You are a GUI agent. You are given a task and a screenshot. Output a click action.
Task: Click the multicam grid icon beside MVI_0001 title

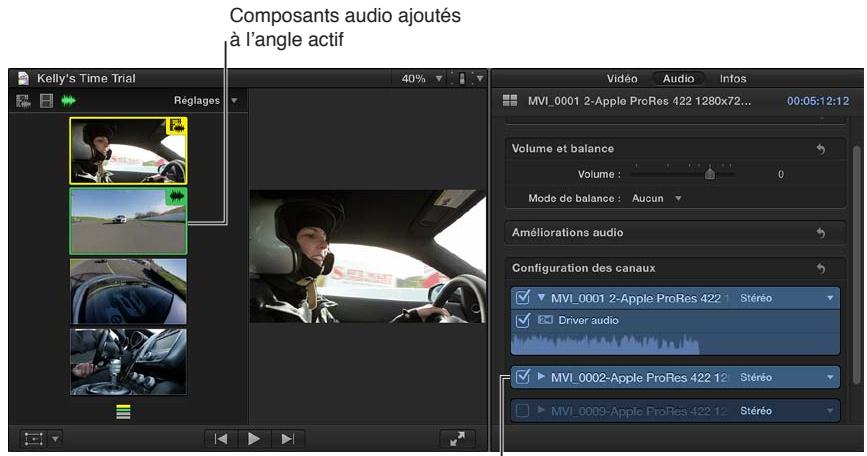click(510, 101)
